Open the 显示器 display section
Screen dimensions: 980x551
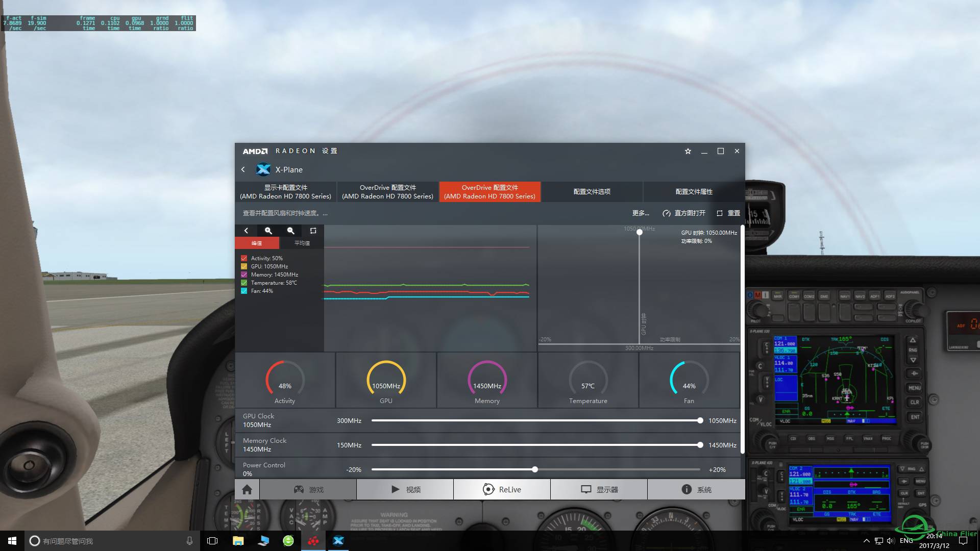(x=599, y=489)
